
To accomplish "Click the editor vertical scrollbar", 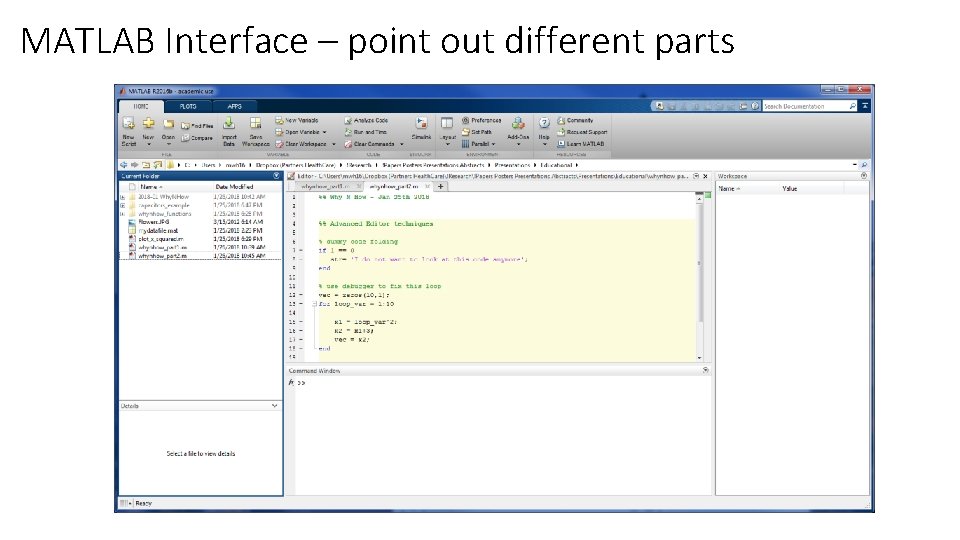I will click(x=699, y=263).
